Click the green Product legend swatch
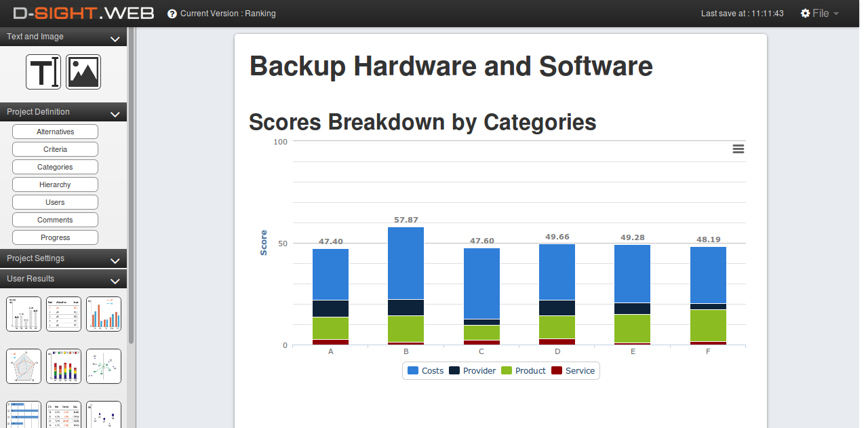The height and width of the screenshot is (428, 868). 507,371
